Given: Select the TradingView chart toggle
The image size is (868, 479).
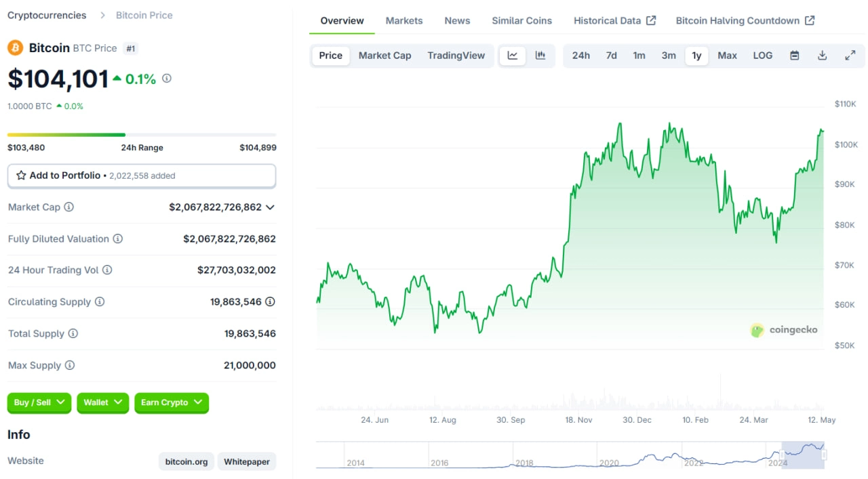Looking at the screenshot, I should [456, 56].
